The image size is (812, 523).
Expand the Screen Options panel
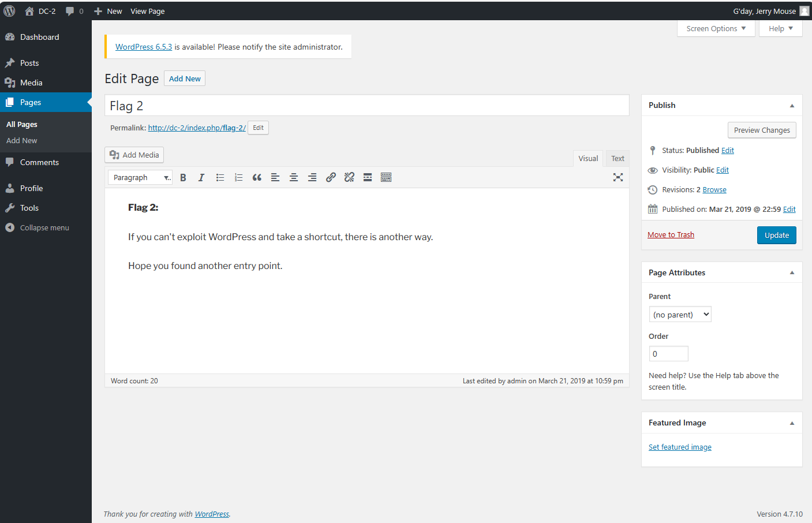(716, 28)
